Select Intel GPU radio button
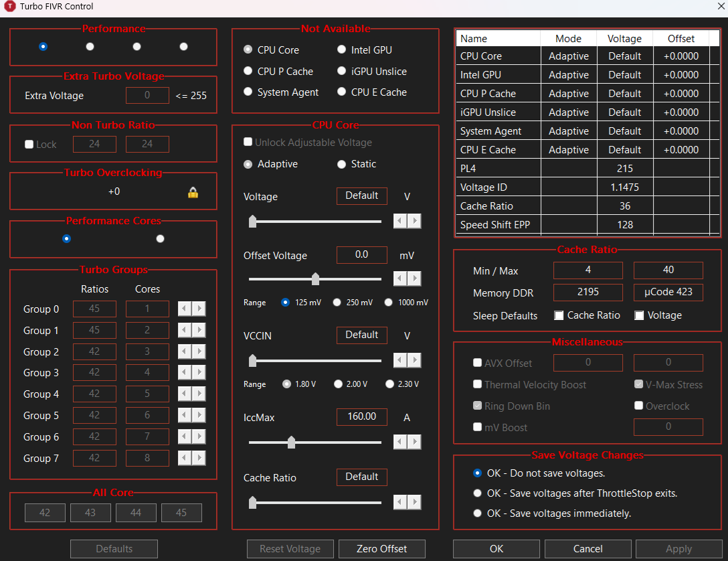The height and width of the screenshot is (561, 728). (x=342, y=50)
